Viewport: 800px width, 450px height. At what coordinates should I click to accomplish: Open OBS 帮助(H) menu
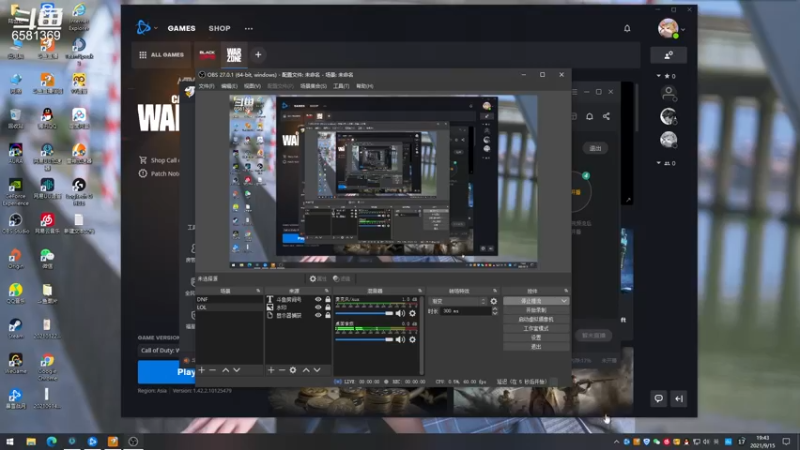pyautogui.click(x=364, y=86)
